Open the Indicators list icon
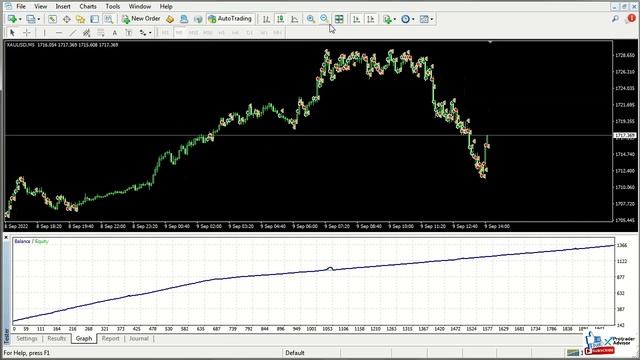This screenshot has height=360, width=640. (387, 19)
